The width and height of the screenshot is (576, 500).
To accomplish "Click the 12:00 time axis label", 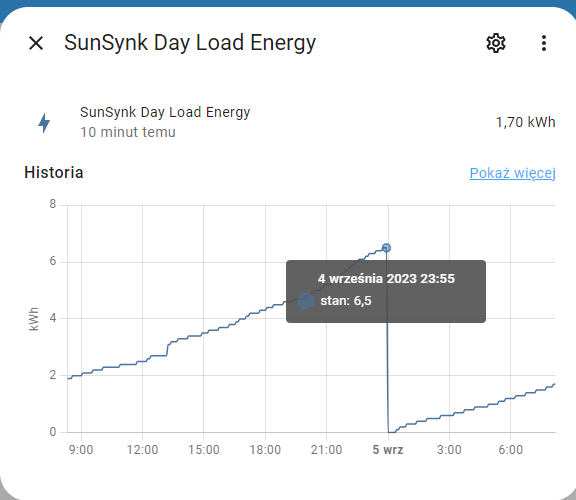I will coord(142,449).
